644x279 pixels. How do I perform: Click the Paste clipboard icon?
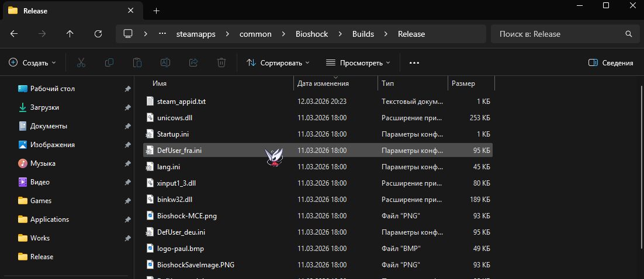pos(137,63)
